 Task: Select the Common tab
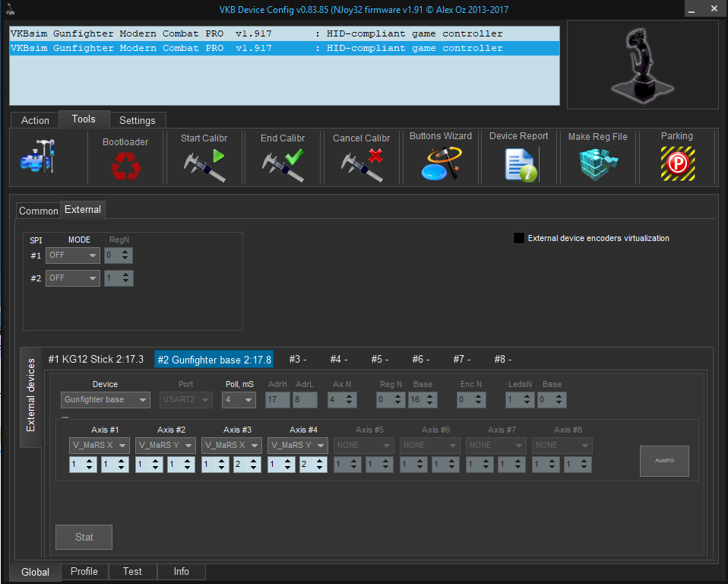coord(38,211)
